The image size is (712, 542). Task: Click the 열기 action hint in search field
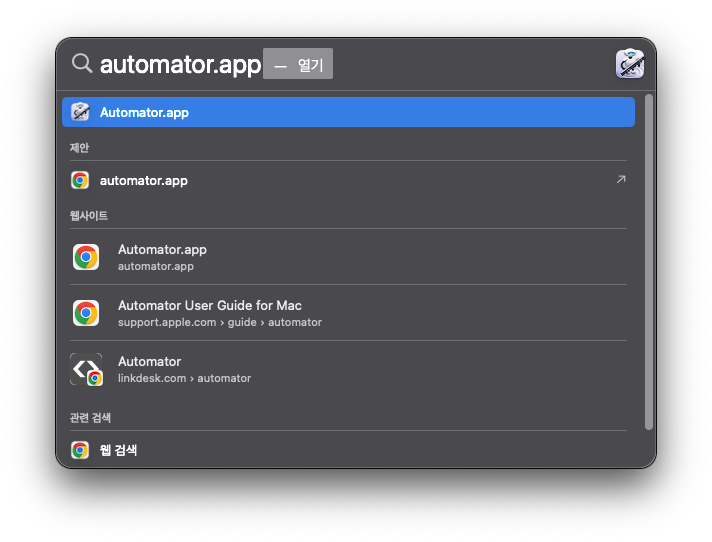click(298, 64)
